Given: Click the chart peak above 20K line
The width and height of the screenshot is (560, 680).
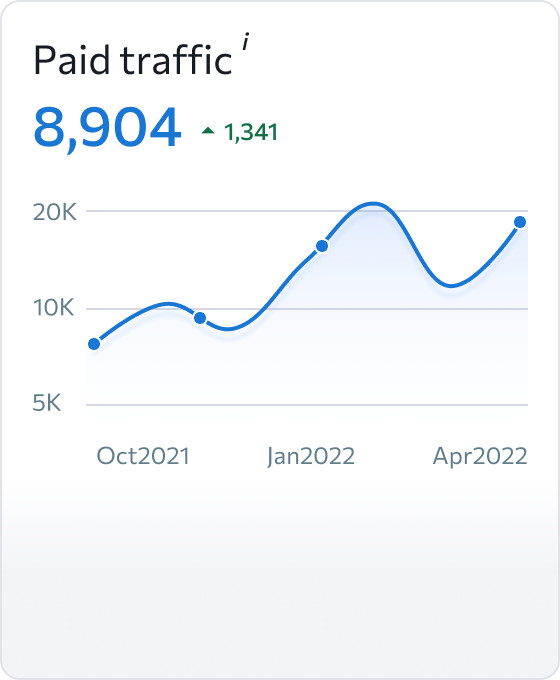Looking at the screenshot, I should tap(372, 203).
